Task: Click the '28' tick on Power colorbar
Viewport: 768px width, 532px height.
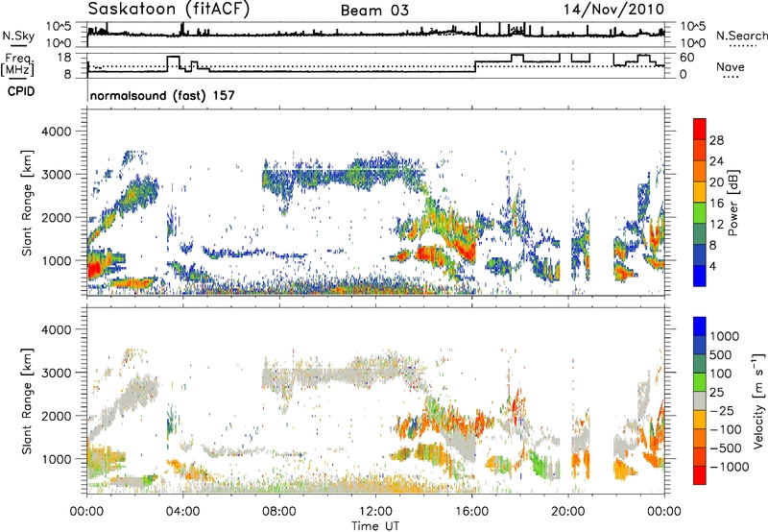Action: 716,140
